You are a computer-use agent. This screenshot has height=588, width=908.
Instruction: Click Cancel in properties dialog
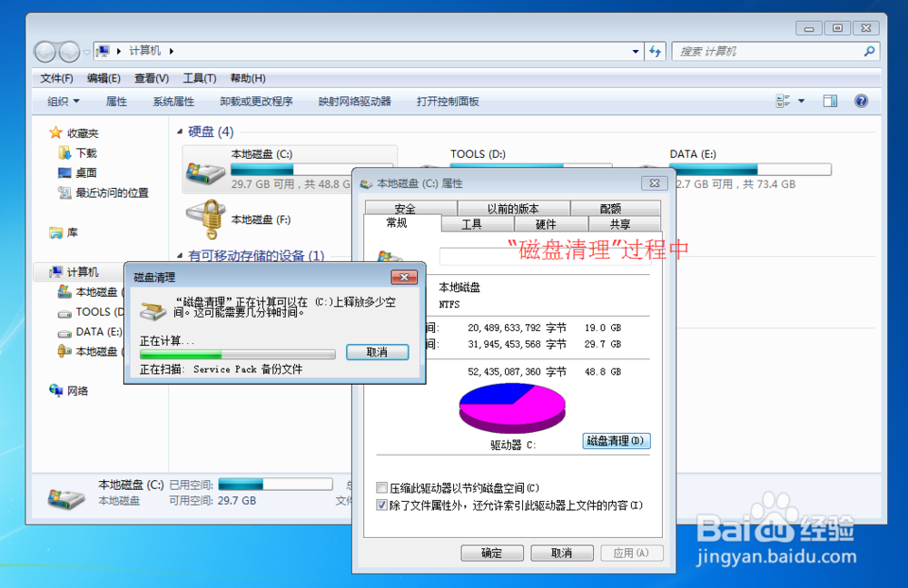point(562,554)
